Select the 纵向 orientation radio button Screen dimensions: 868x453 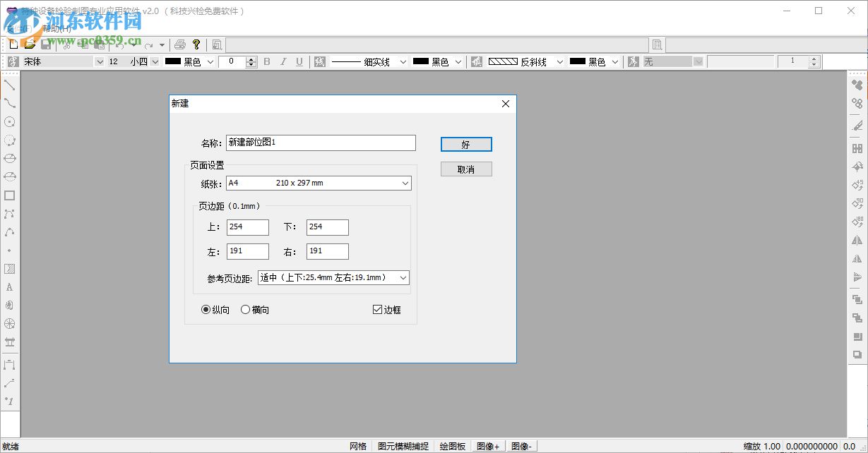tap(206, 309)
